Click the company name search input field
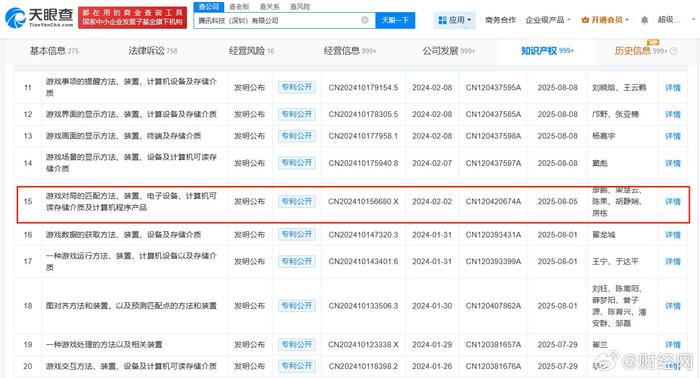 pyautogui.click(x=277, y=21)
